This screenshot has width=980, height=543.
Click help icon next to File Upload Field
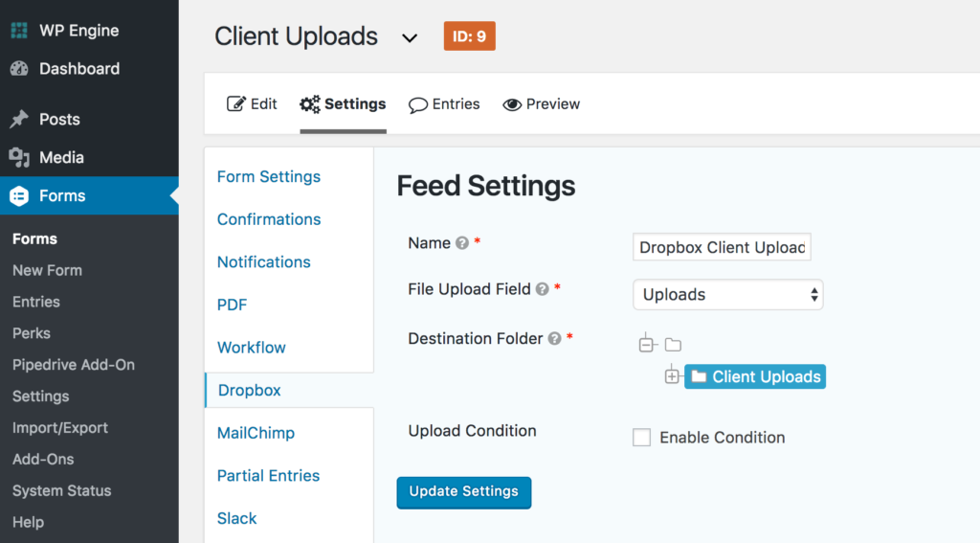pos(542,289)
